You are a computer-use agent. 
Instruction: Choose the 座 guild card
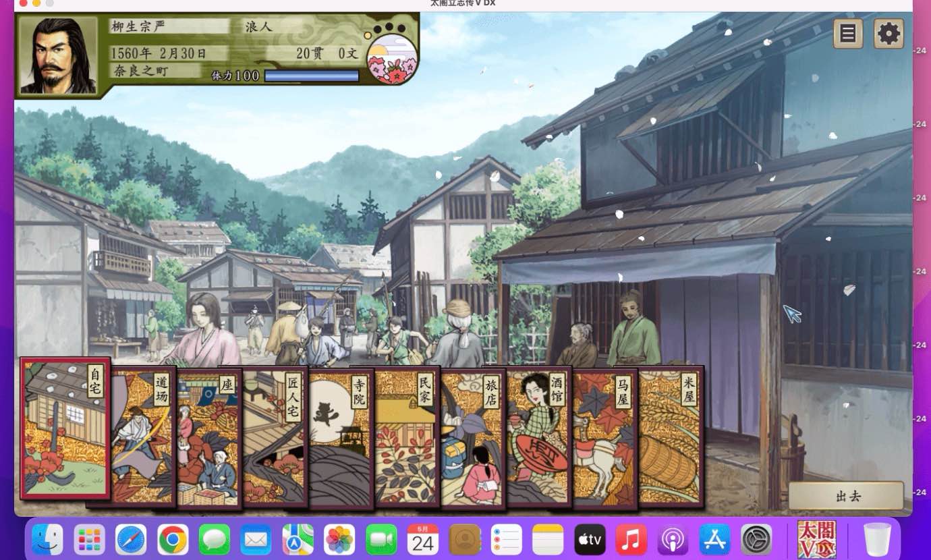[209, 439]
